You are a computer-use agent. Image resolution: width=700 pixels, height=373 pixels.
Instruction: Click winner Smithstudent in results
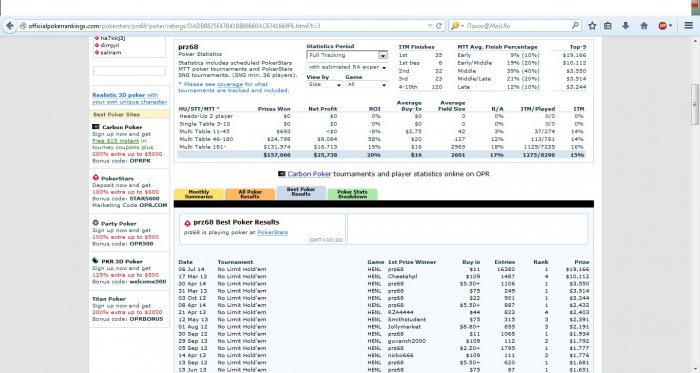[407, 319]
